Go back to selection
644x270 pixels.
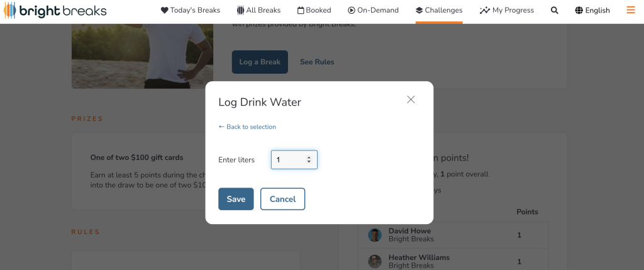tap(247, 127)
